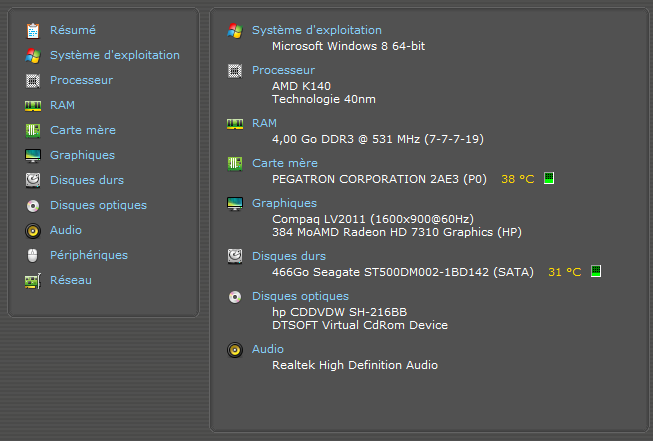This screenshot has height=441, width=653.
Task: Click the 38 °C motherboard temperature
Action: (518, 179)
